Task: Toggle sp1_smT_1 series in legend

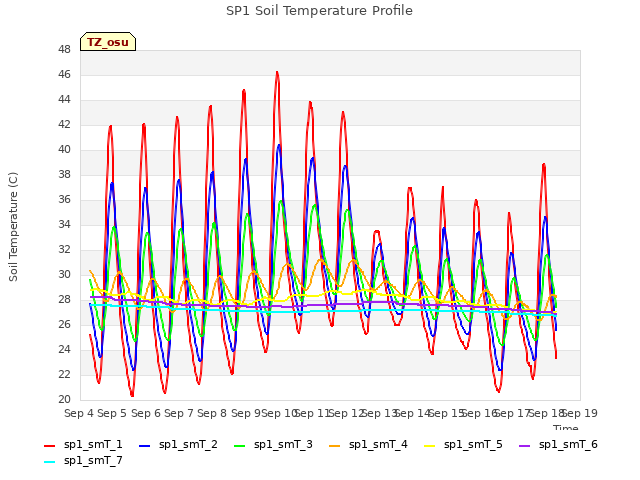Action: point(83,444)
